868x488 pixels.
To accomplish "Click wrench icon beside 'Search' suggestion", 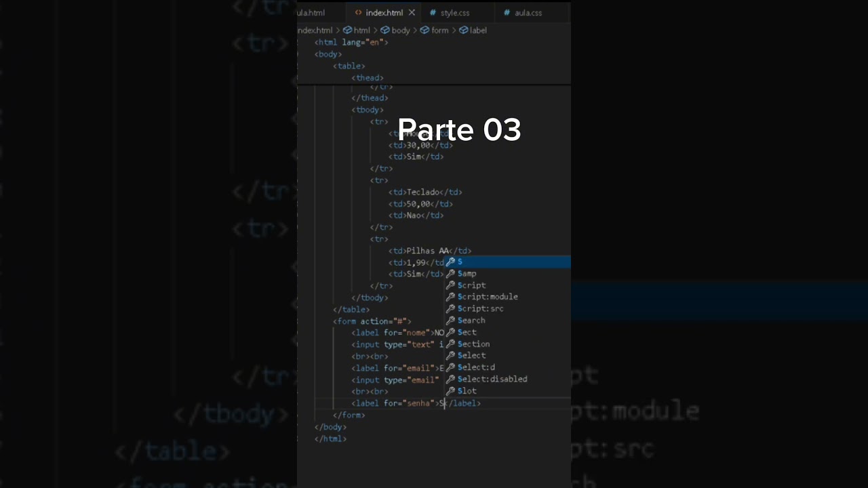I will [450, 321].
